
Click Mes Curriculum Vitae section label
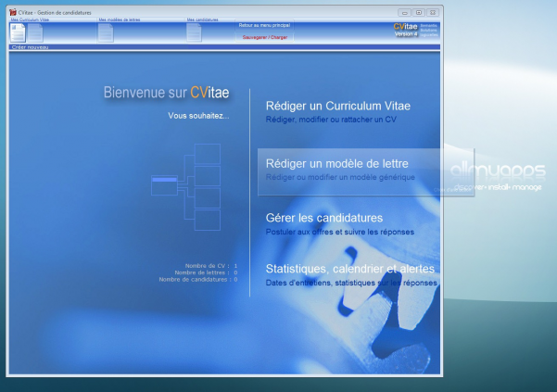tap(30, 19)
